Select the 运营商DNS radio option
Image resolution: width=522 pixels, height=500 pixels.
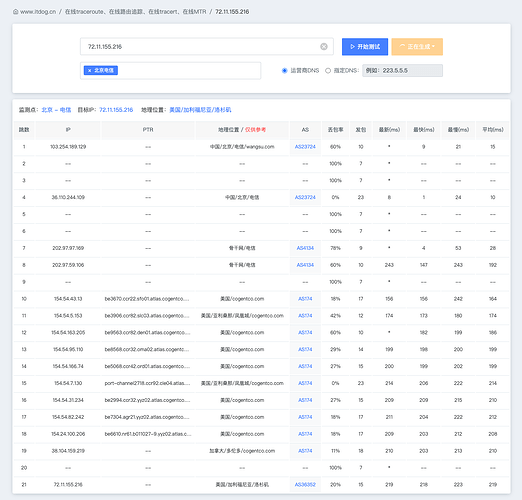(x=284, y=70)
